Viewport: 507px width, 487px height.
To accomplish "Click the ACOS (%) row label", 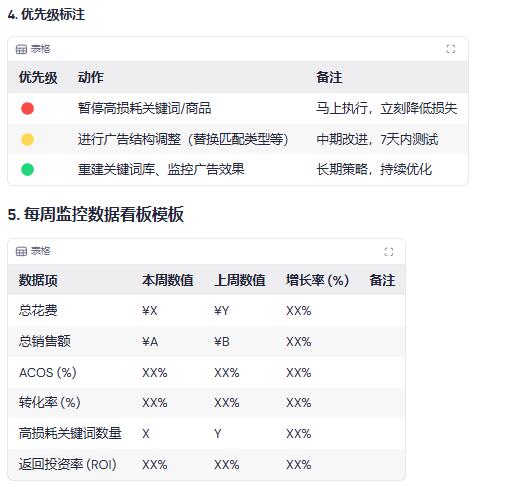I will pos(48,372).
